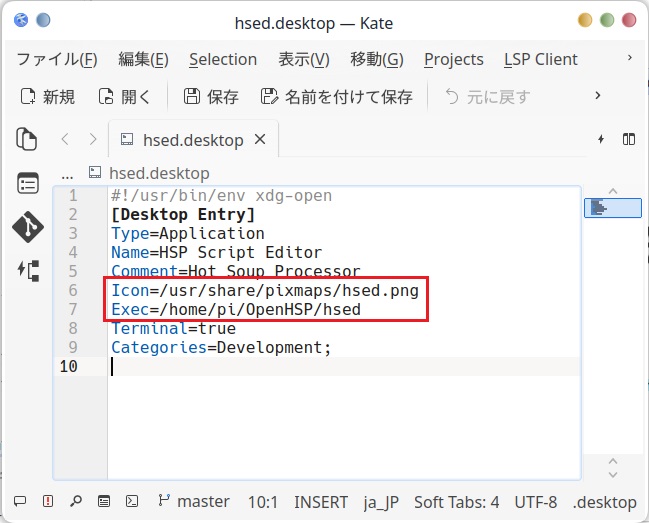The image size is (649, 523).
Task: Click the Terminal=true line
Action: 173,329
